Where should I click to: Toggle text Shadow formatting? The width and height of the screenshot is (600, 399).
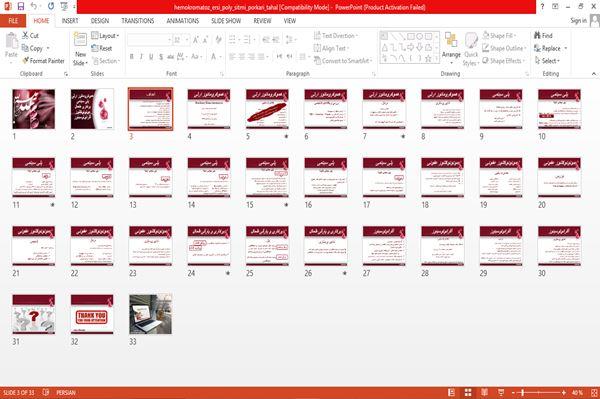(x=161, y=57)
